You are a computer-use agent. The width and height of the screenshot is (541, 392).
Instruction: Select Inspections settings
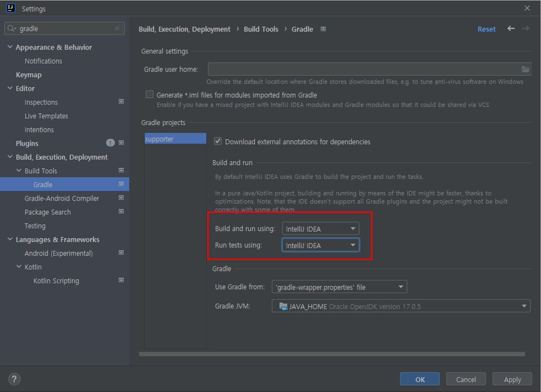click(x=41, y=102)
